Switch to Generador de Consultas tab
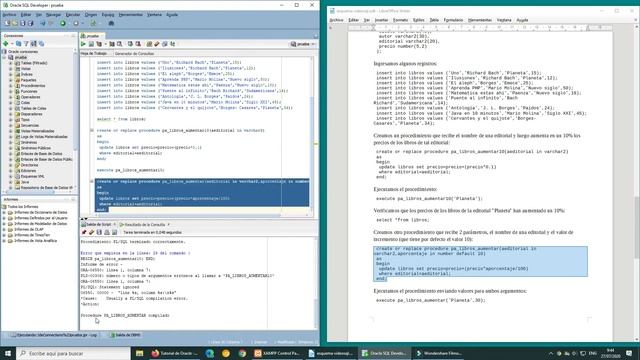Screen dimensions: 640x360 (134, 53)
